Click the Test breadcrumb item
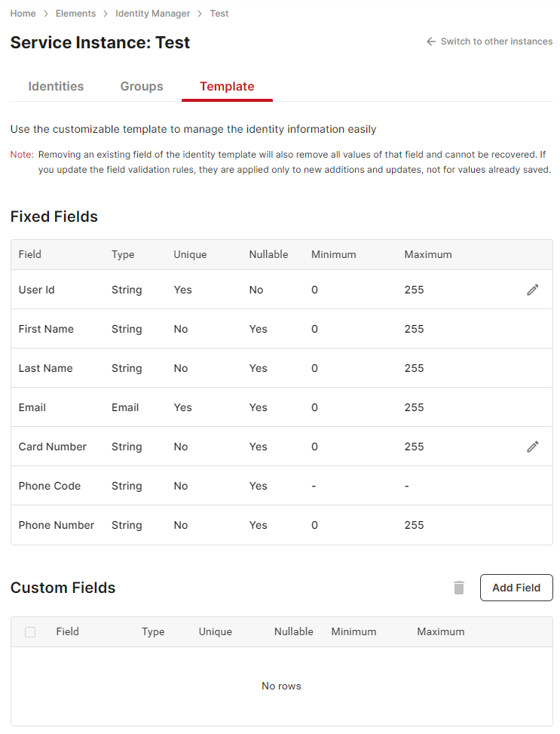This screenshot has height=734, width=560. tap(219, 13)
